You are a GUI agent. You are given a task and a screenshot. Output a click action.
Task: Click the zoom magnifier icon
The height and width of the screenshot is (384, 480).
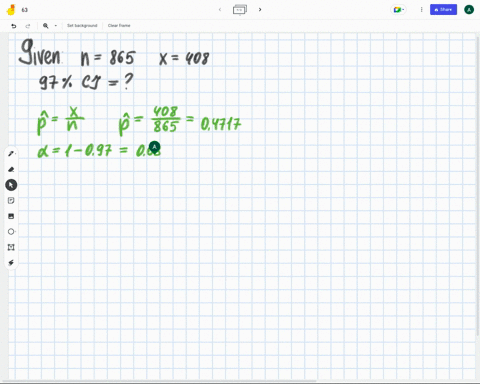click(x=46, y=26)
